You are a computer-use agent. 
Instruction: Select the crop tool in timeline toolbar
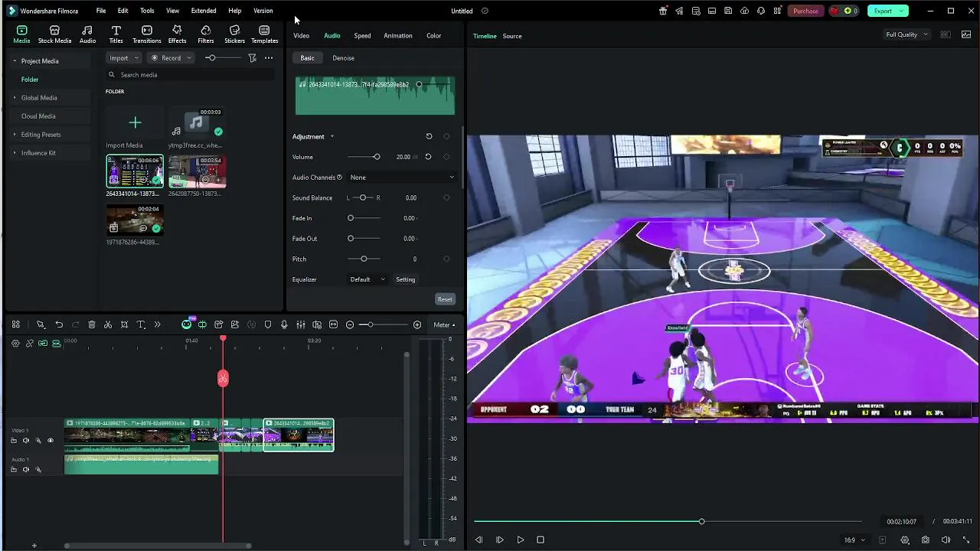(124, 325)
